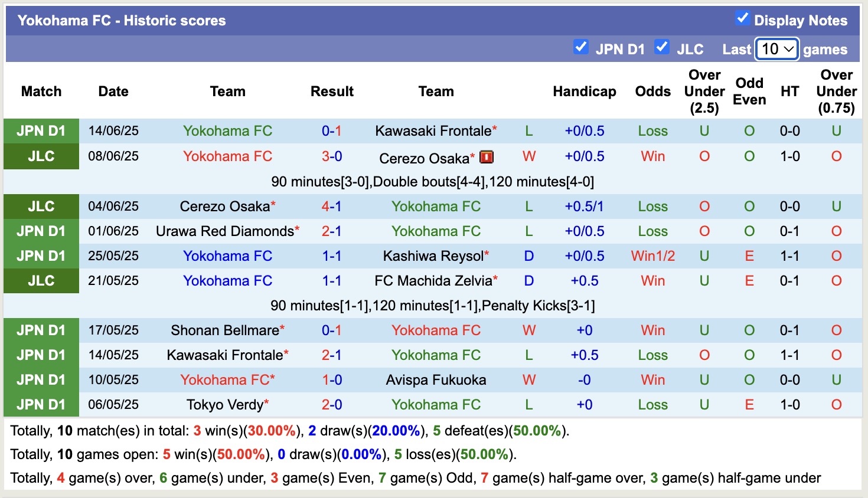
Task: Click the JLC league cell for the 04/06/25 match
Action: [41, 207]
